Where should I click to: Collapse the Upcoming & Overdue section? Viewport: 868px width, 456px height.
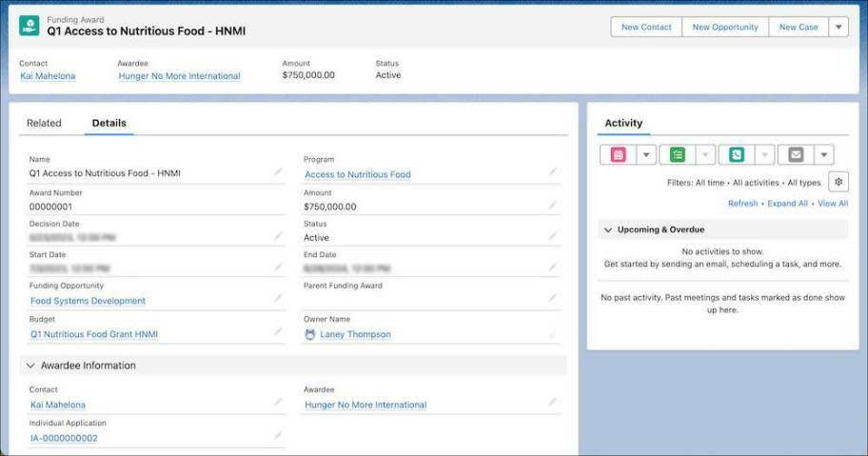click(x=608, y=229)
